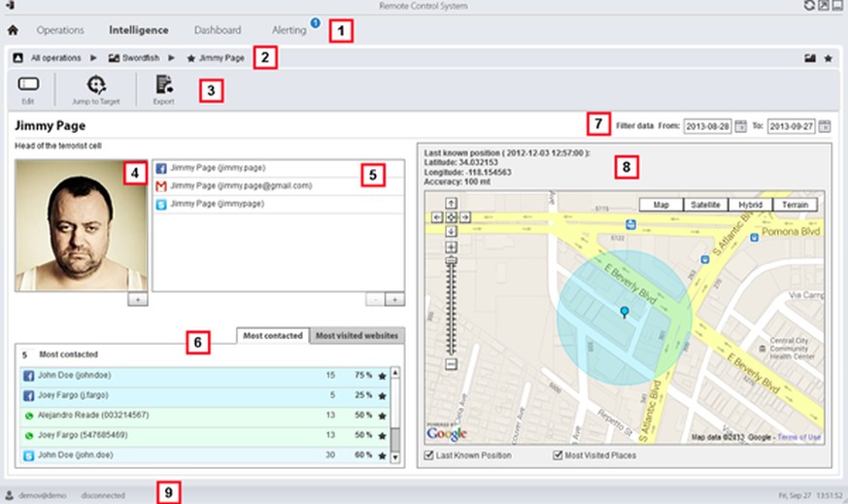
Task: Open the calendar picker for the From date
Action: 741,126
